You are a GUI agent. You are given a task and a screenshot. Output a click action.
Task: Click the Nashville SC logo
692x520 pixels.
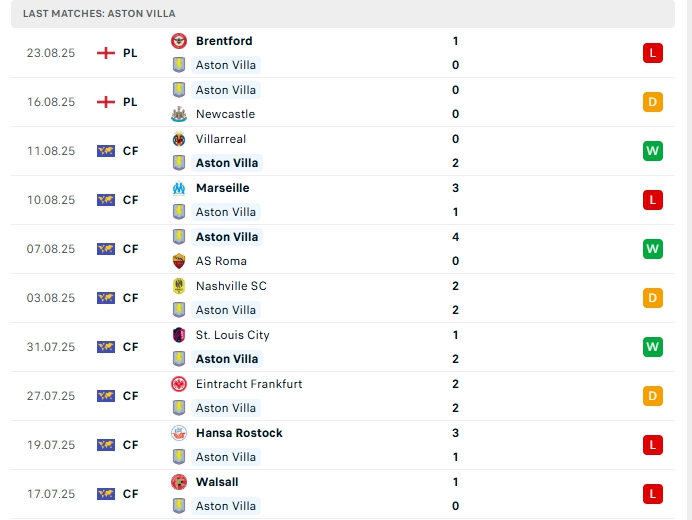click(x=179, y=286)
